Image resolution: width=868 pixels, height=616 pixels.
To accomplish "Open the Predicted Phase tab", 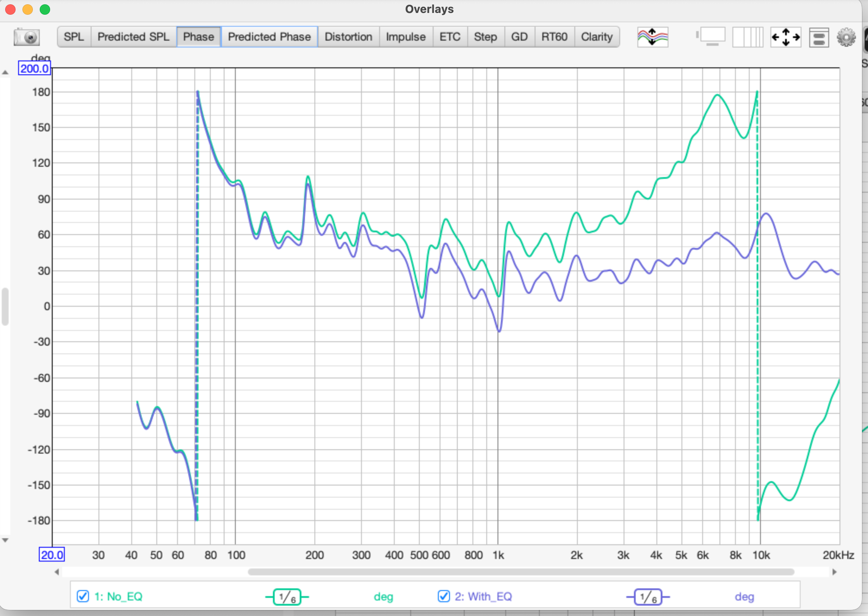I will click(x=269, y=37).
